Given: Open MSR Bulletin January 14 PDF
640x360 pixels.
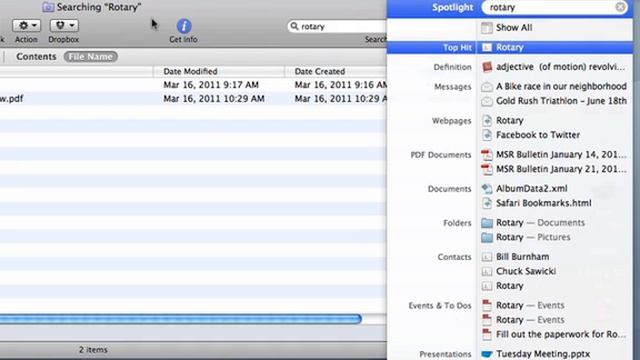Looking at the screenshot, I should click(x=561, y=154).
